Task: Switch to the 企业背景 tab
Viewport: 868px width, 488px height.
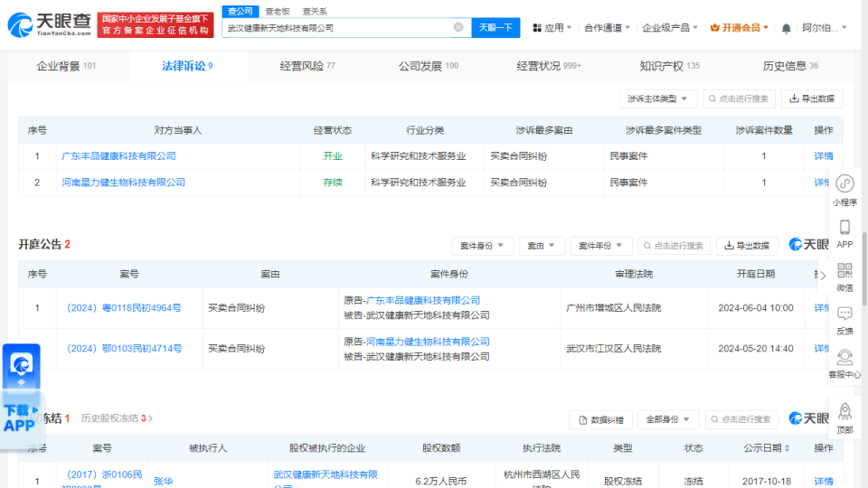Action: click(66, 66)
